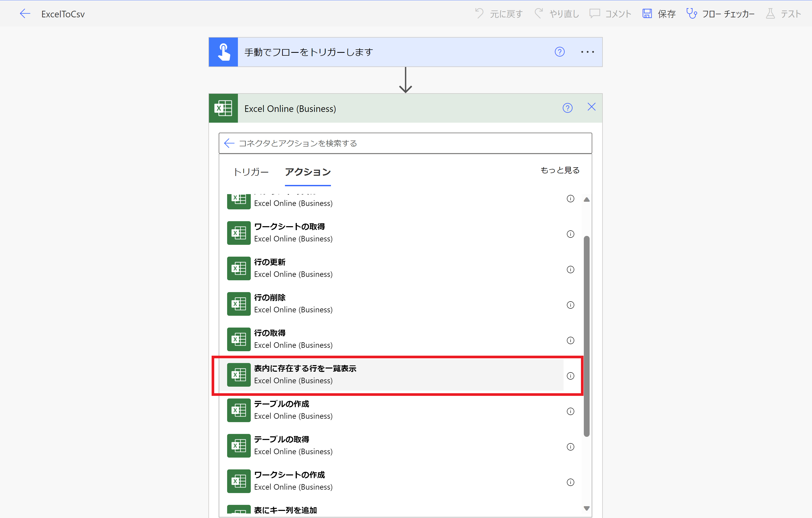Click the 元に戻す undo button
This screenshot has height=518, width=812.
click(x=498, y=14)
